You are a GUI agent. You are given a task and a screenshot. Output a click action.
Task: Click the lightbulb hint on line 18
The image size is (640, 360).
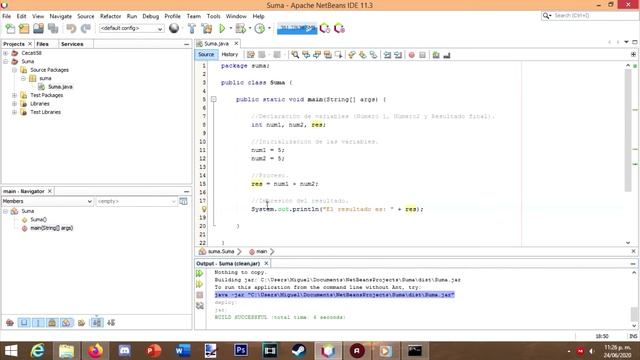[204, 209]
